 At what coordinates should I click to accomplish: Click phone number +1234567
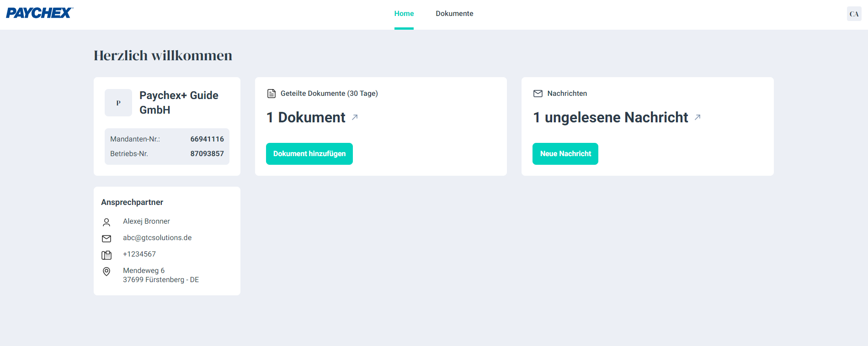point(139,254)
